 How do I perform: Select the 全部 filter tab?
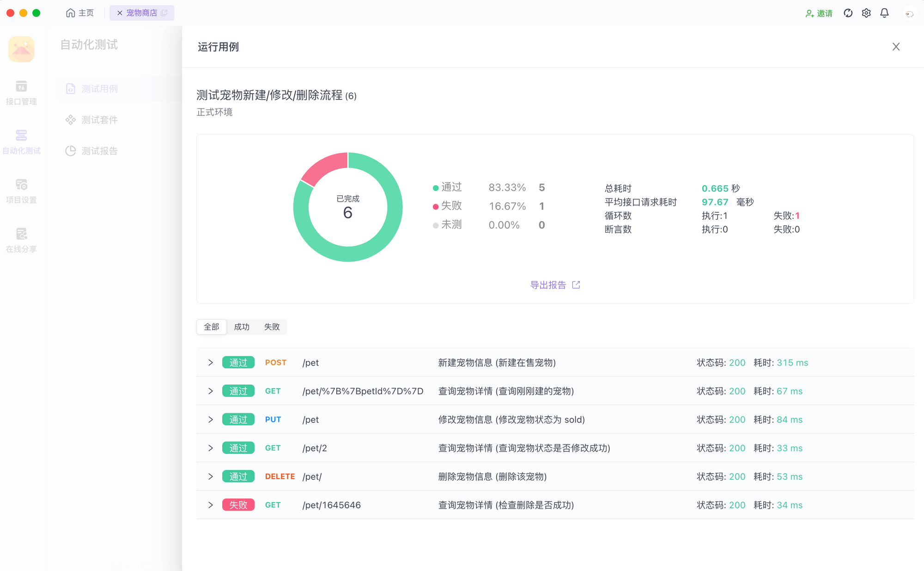pyautogui.click(x=212, y=327)
